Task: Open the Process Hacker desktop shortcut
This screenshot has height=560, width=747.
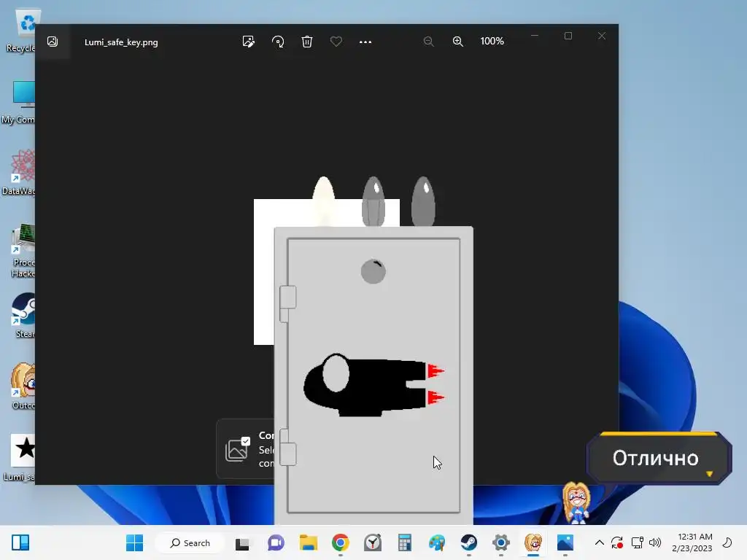Action: [23, 251]
